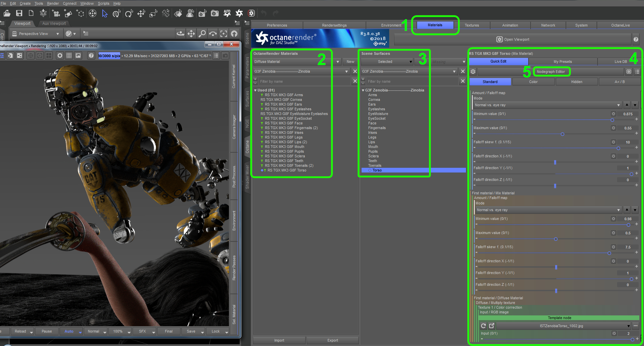Click the viewport reset up-arrow icon

(x=234, y=34)
